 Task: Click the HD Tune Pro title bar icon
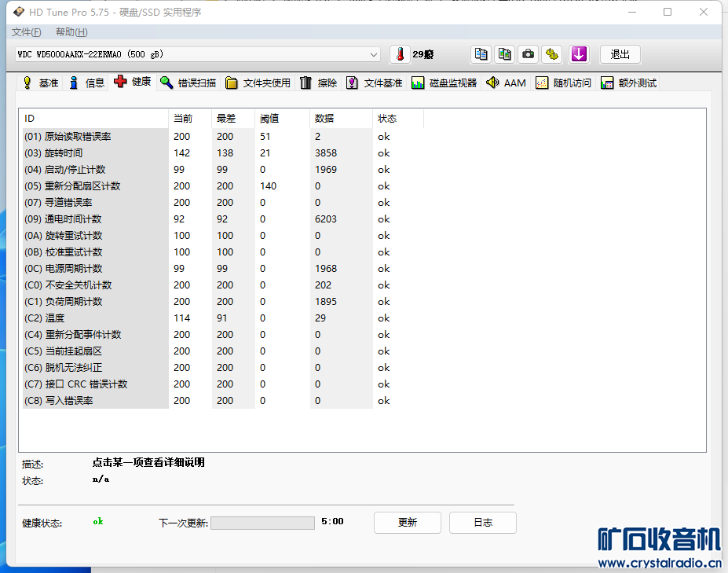(x=19, y=12)
